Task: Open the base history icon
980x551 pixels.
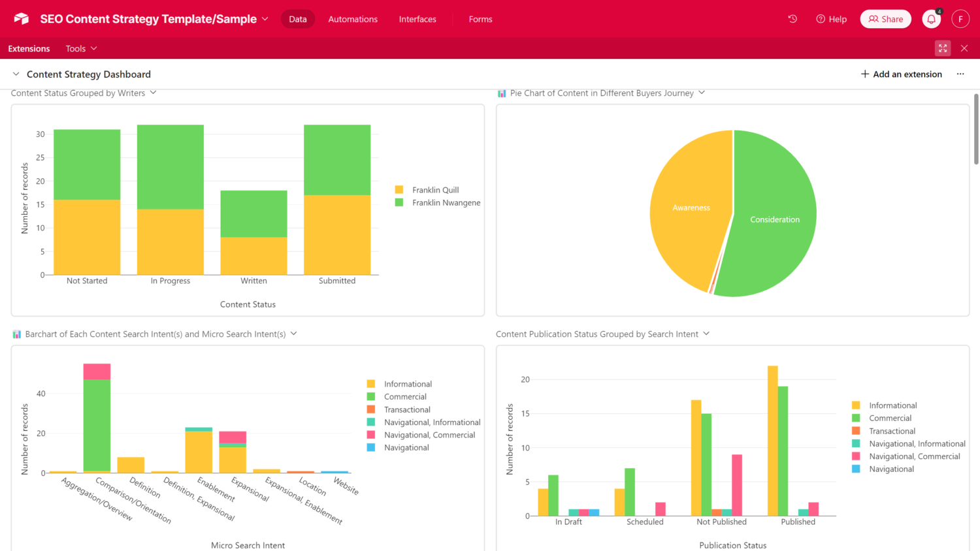Action: coord(792,19)
